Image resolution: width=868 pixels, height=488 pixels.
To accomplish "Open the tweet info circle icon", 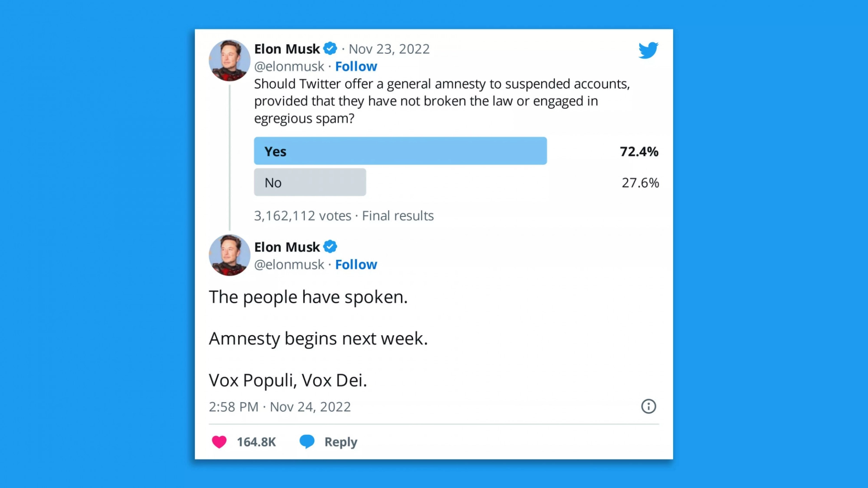I will point(648,406).
